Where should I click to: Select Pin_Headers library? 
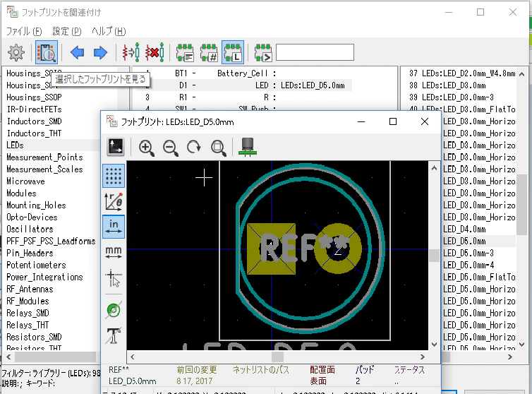tap(30, 253)
